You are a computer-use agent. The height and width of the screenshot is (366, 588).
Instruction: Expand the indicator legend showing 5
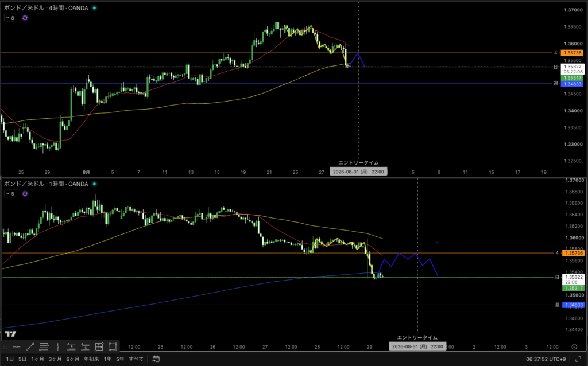click(x=10, y=194)
